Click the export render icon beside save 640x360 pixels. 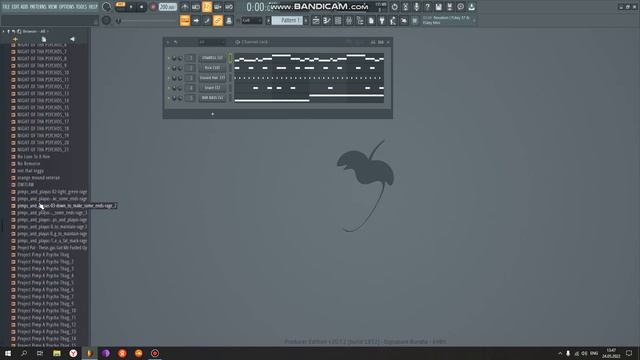click(449, 7)
